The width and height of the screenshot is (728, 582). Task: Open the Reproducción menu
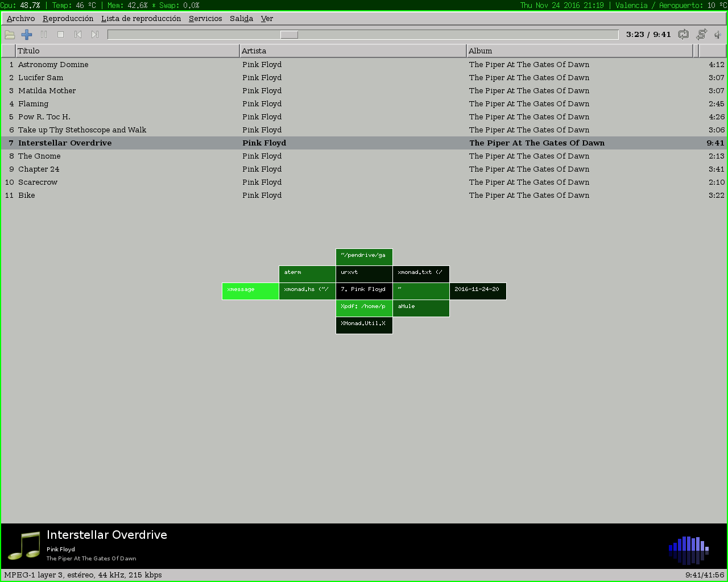point(68,19)
